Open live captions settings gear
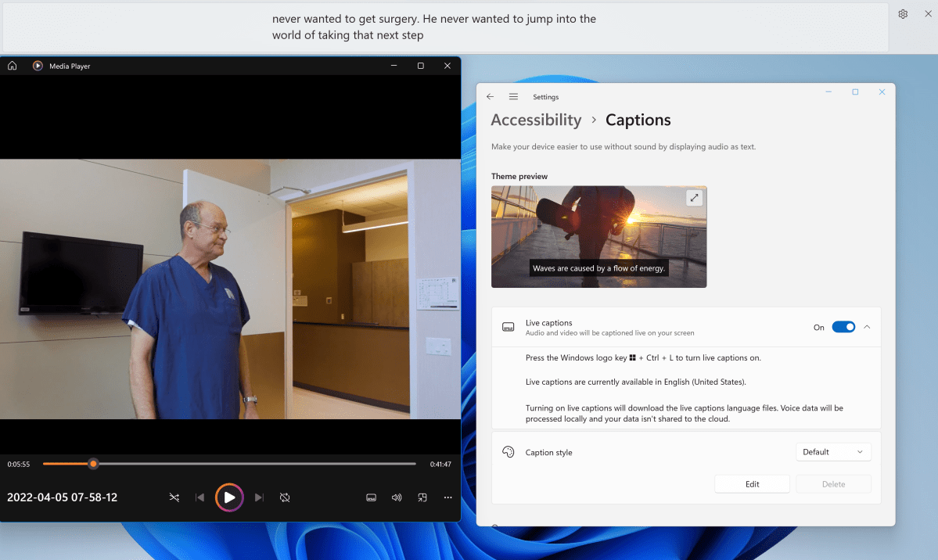938x560 pixels. click(903, 14)
